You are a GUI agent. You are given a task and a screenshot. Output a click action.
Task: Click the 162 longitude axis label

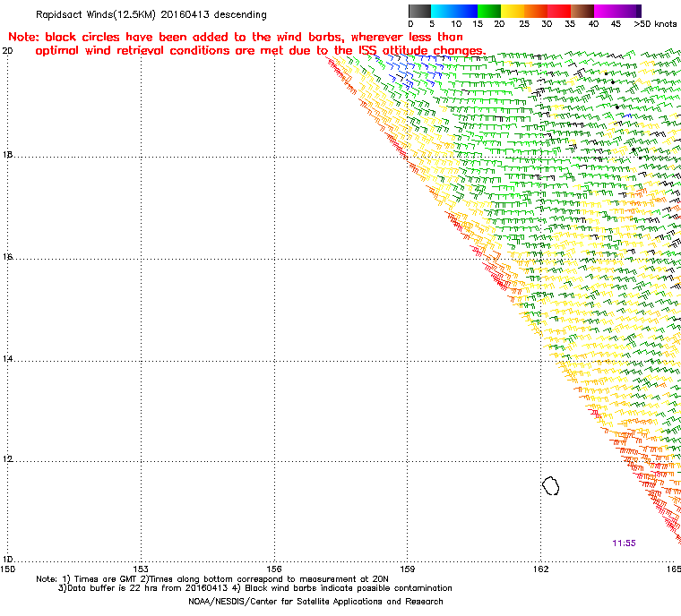(x=540, y=569)
